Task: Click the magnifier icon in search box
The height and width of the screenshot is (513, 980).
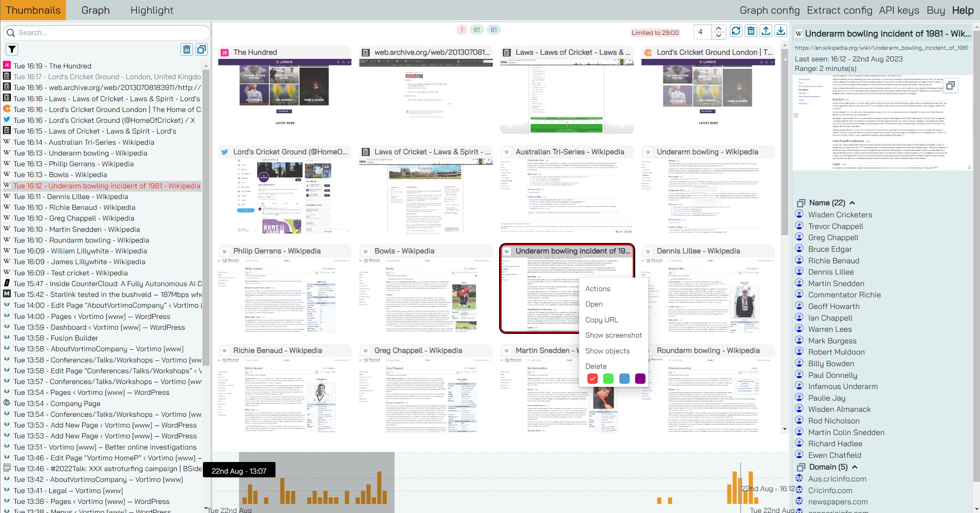Action: 11,33
